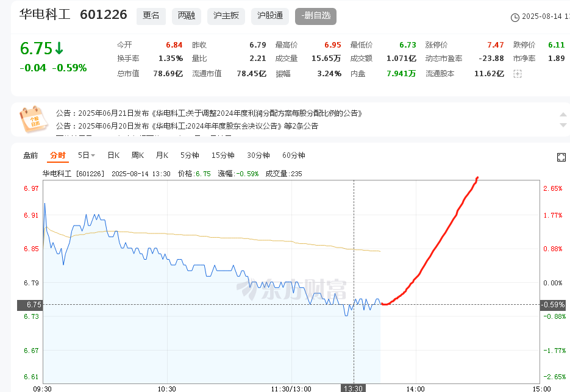
Task: Switch to 盘前 tab
Action: [x=30, y=155]
